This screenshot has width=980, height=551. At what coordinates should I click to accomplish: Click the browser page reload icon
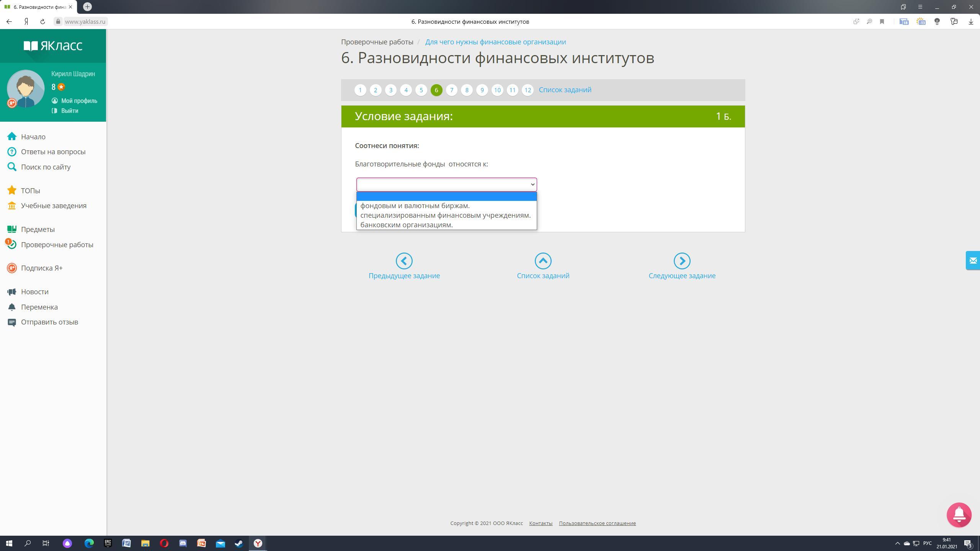(42, 22)
